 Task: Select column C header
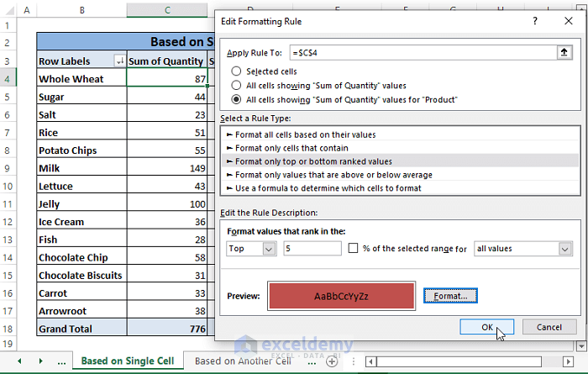click(167, 10)
